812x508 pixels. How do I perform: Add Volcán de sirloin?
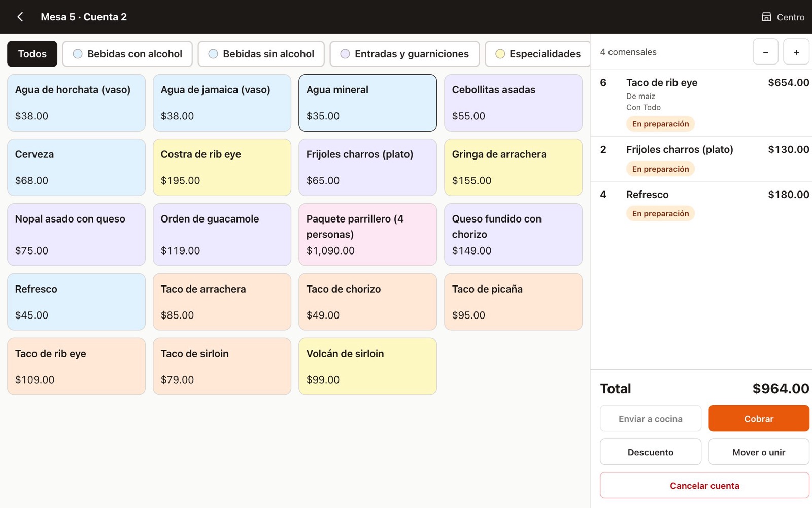367,366
